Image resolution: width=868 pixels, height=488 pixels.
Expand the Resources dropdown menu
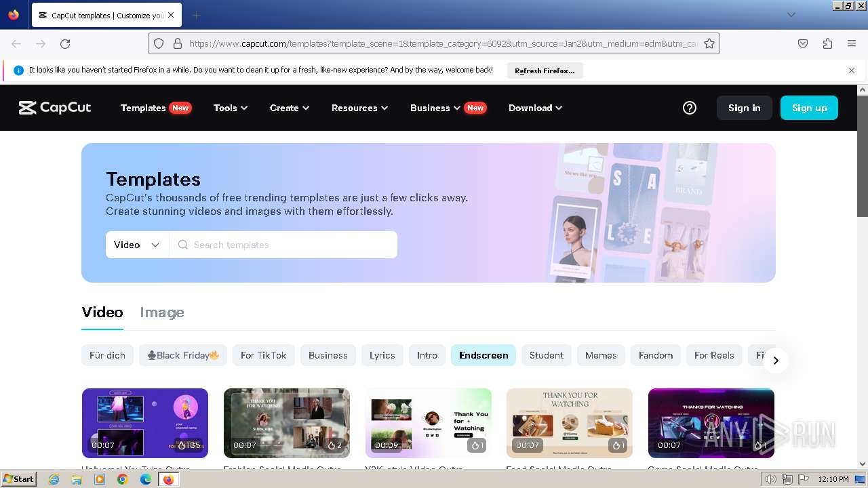(x=359, y=108)
